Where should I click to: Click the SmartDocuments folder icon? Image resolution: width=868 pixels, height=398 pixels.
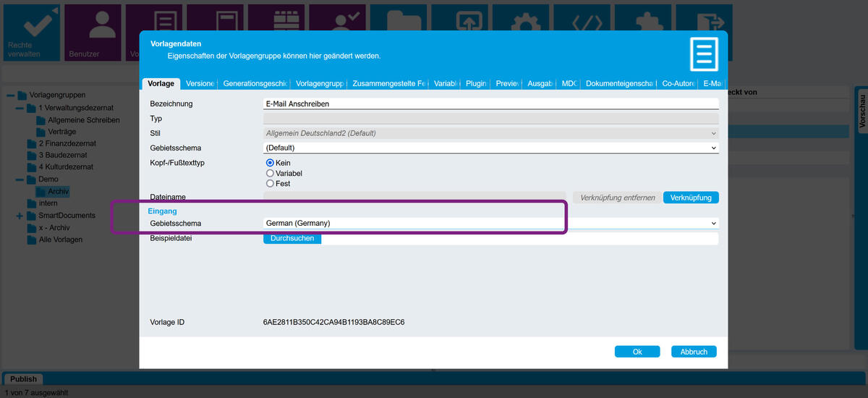click(32, 216)
